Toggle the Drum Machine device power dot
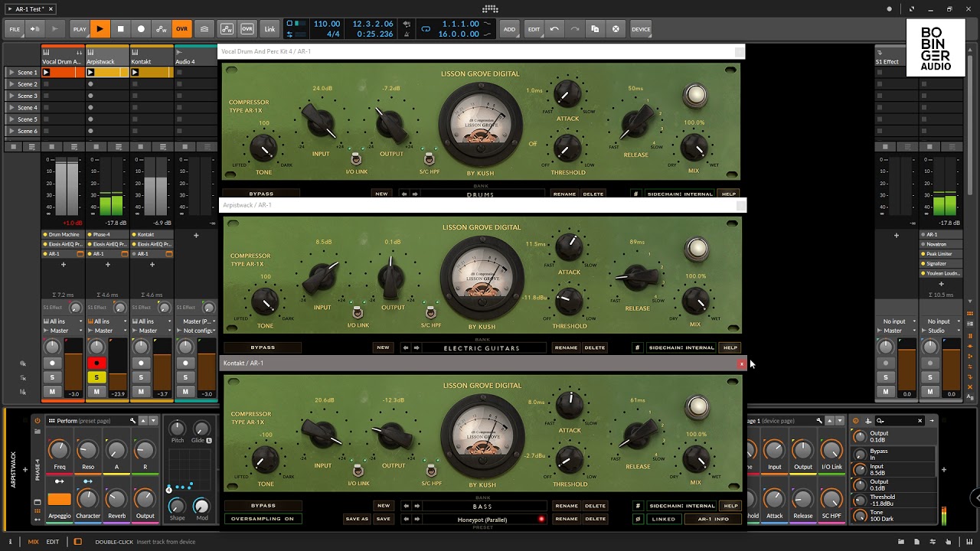The width and height of the screenshot is (980, 551). [46, 235]
